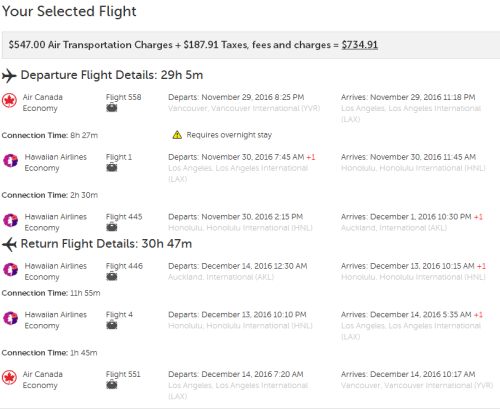Click the departure airplane icon

click(x=9, y=76)
